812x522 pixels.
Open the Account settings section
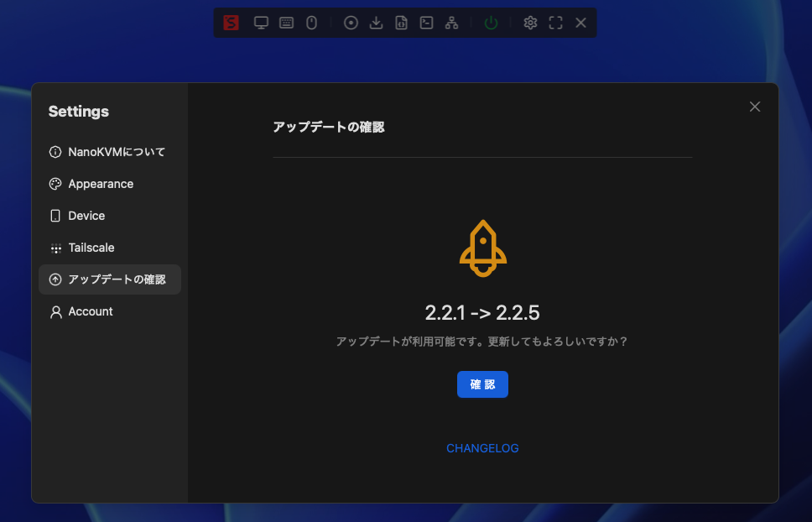(90, 311)
